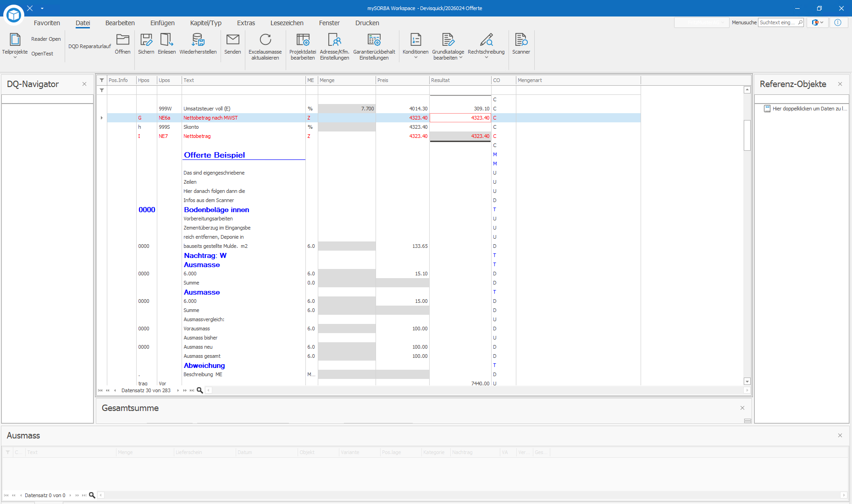Screen dimensions: 852x504
Task: Switch to the Bearbeiten ribbon tab
Action: 120,23
